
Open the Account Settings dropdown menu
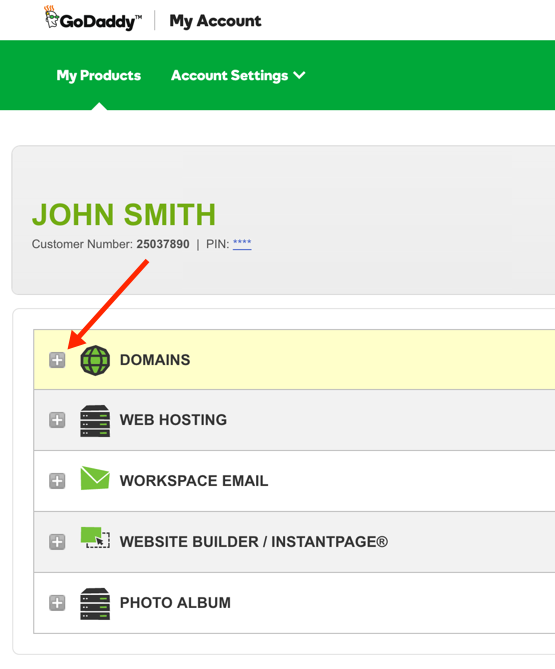(x=238, y=76)
